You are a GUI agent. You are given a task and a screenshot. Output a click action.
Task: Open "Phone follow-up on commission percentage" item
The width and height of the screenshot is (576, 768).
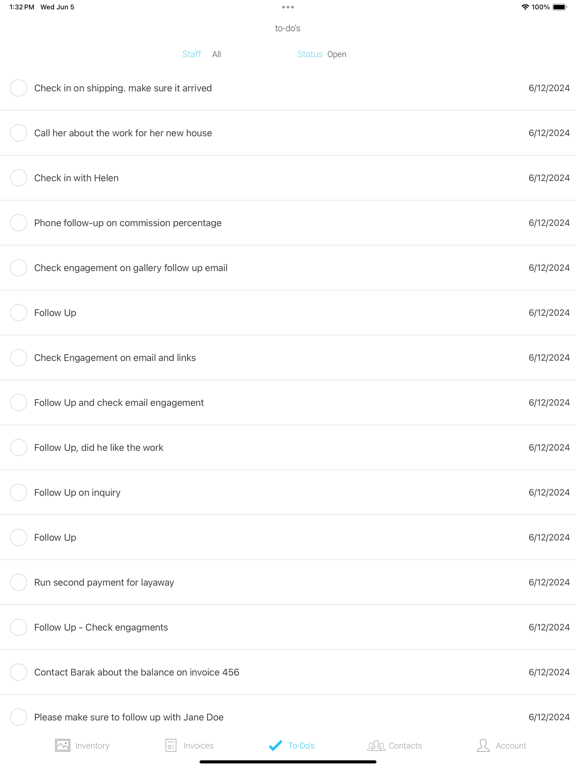click(x=288, y=223)
